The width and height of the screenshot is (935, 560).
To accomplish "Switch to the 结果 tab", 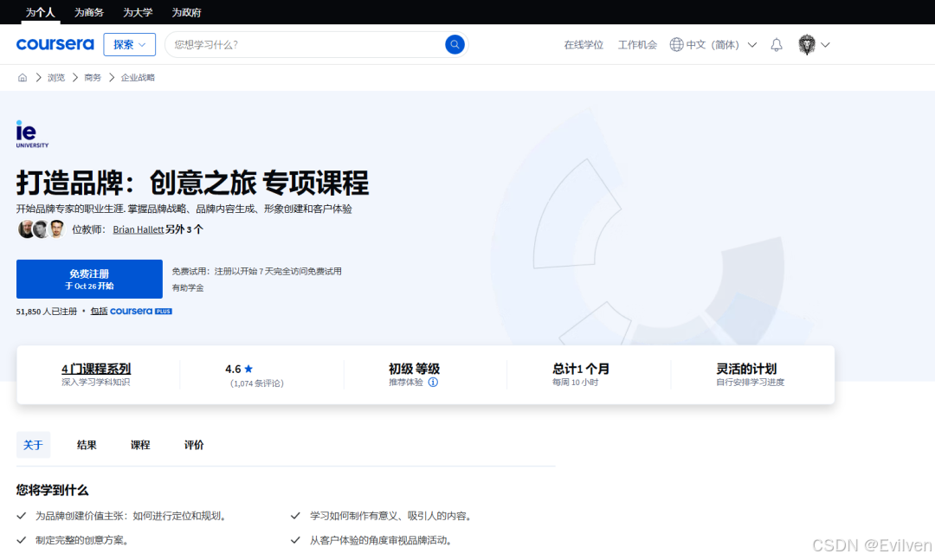I will 87,445.
